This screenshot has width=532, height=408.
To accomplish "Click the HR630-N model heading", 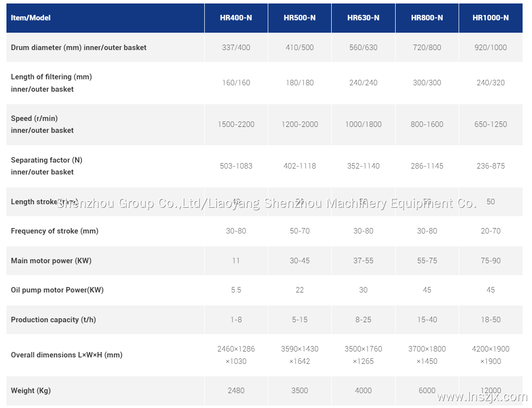I will pos(363,17).
